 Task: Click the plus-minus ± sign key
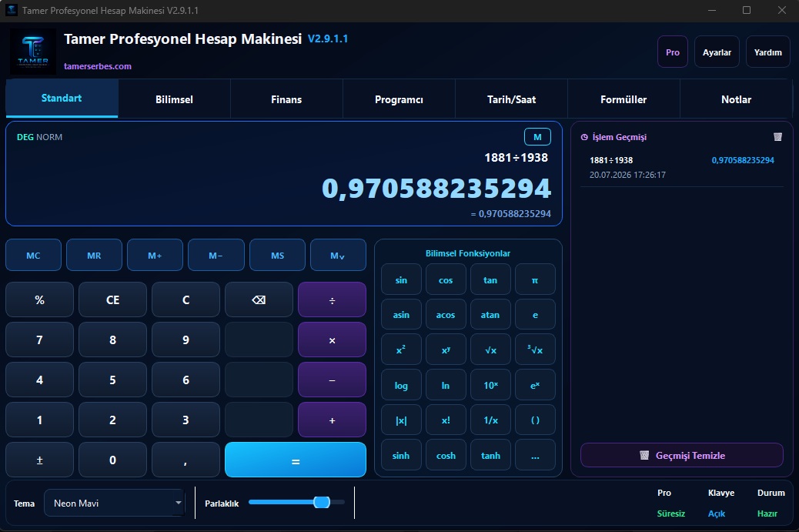[40, 460]
